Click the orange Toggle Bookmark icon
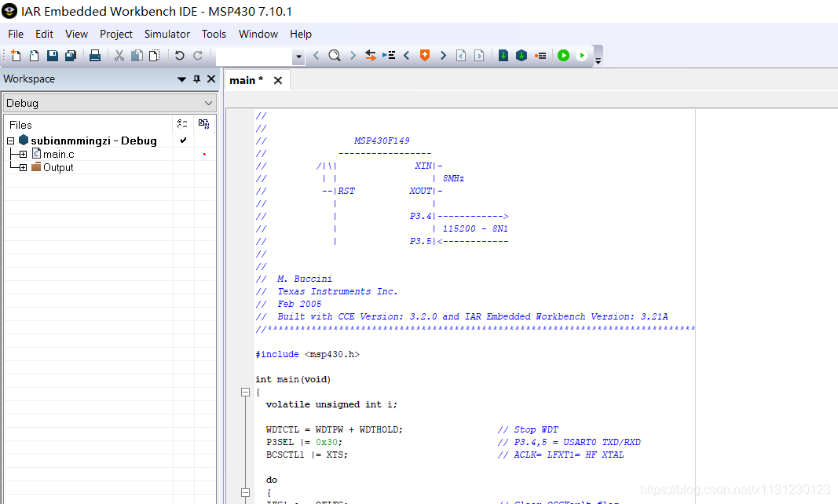The width and height of the screenshot is (838, 504). [x=425, y=56]
